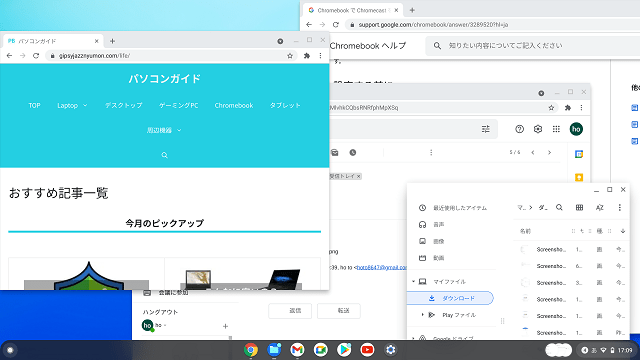Click snooze clock icon in Gmail toolbar

pyautogui.click(x=353, y=152)
